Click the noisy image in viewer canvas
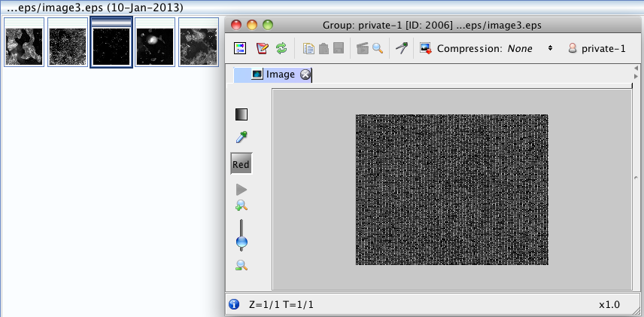The image size is (644, 317). pos(452,190)
